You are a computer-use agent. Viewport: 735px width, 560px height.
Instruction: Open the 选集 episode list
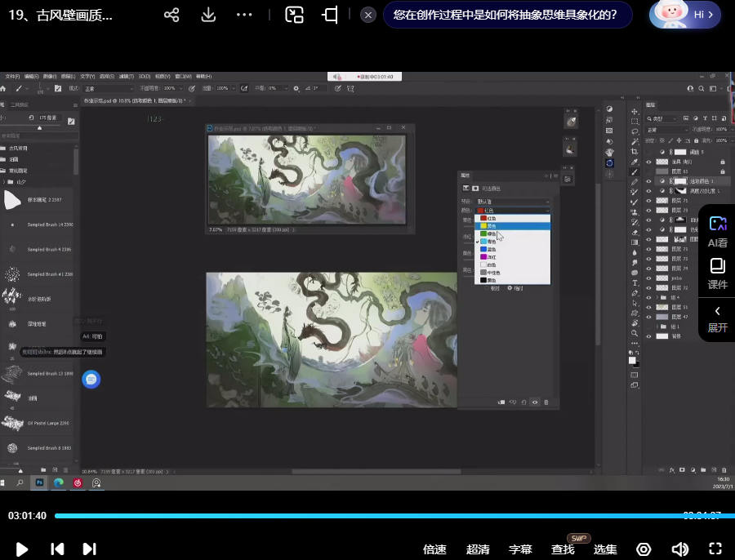coord(605,549)
